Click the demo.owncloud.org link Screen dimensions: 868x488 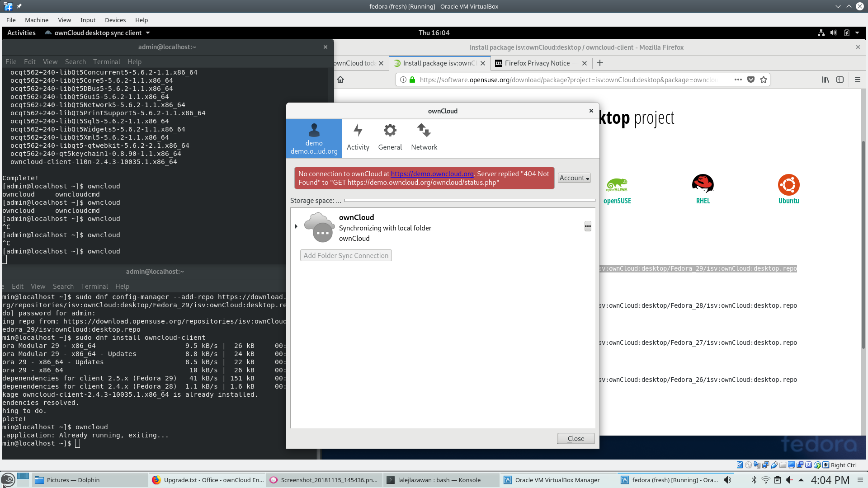click(432, 174)
